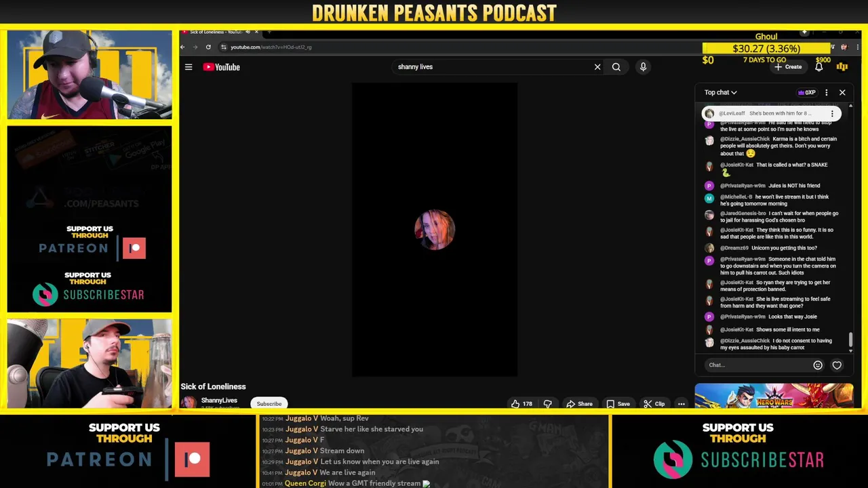Viewport: 868px width, 488px height.
Task: Open the Hero Wars advertisement banner
Action: (x=774, y=396)
